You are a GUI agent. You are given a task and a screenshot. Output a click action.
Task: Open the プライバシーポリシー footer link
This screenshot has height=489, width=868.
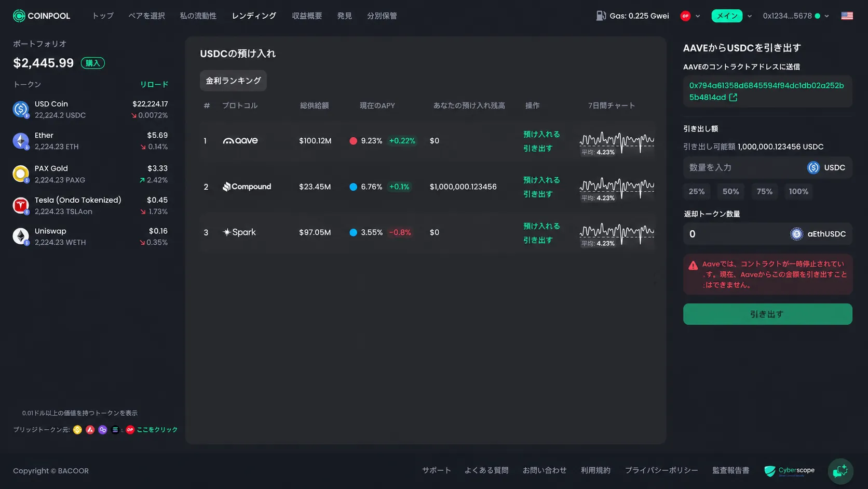click(x=661, y=471)
